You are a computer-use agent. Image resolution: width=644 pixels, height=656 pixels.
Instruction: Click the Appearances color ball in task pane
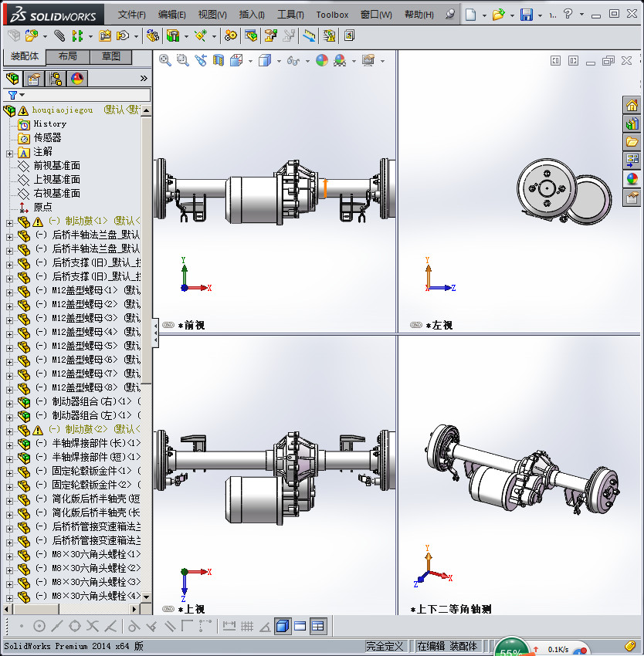(x=632, y=179)
